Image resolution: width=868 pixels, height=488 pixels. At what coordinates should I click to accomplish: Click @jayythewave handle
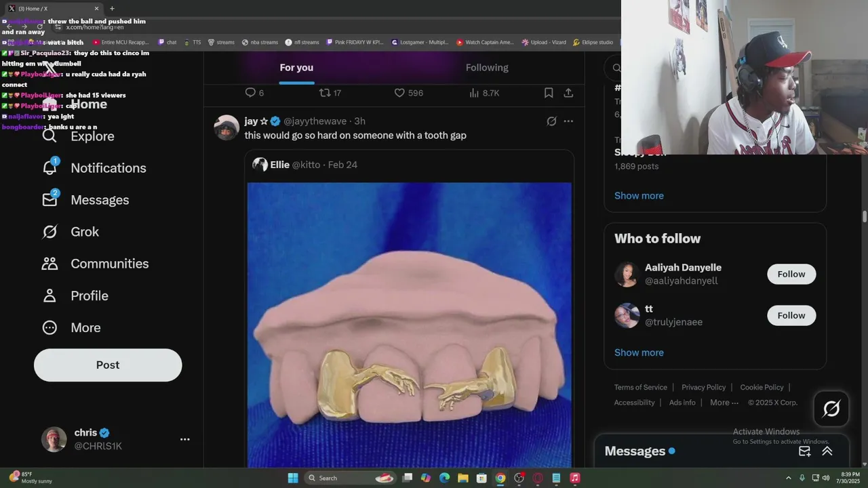(315, 121)
